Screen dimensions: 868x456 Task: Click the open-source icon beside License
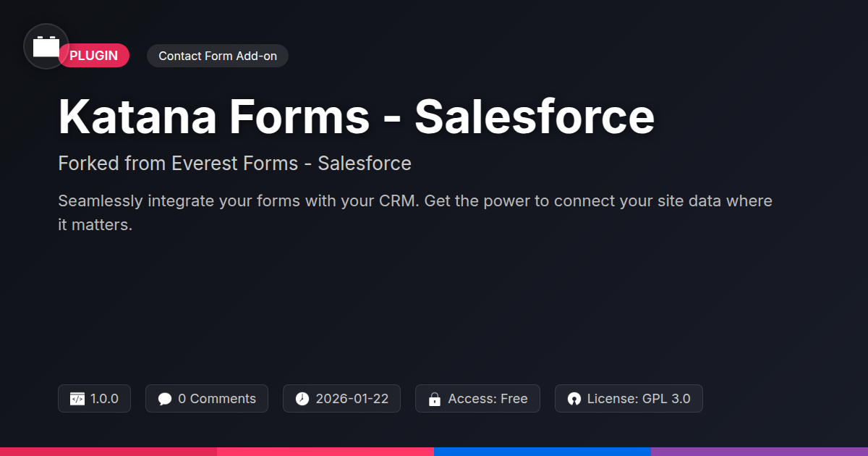(x=574, y=399)
